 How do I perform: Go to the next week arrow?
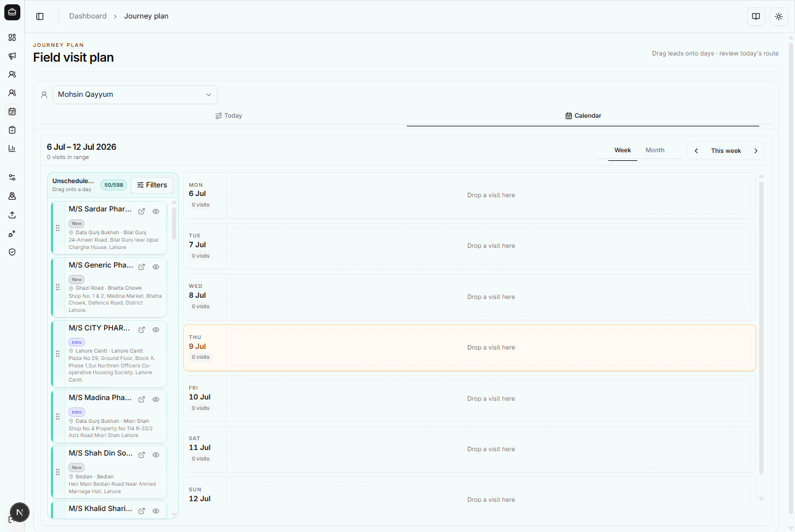point(756,151)
